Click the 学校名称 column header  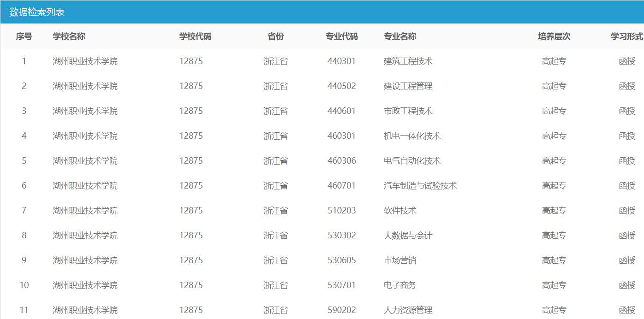coord(69,36)
